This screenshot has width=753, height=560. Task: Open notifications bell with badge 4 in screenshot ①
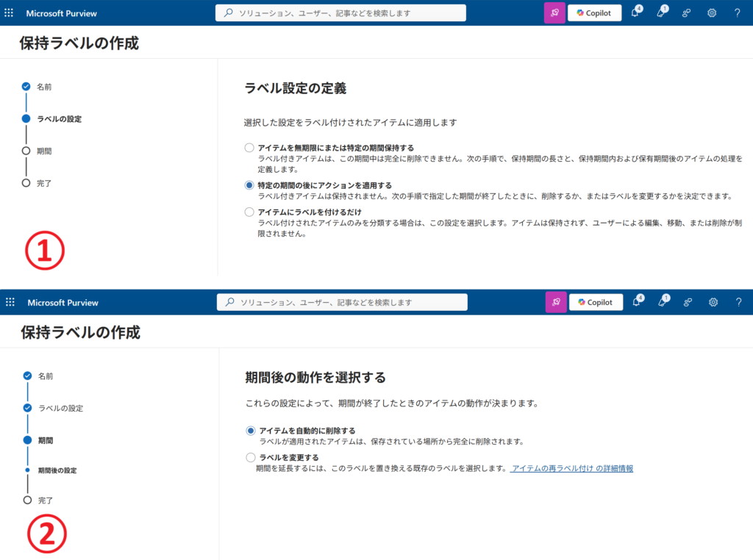(635, 13)
